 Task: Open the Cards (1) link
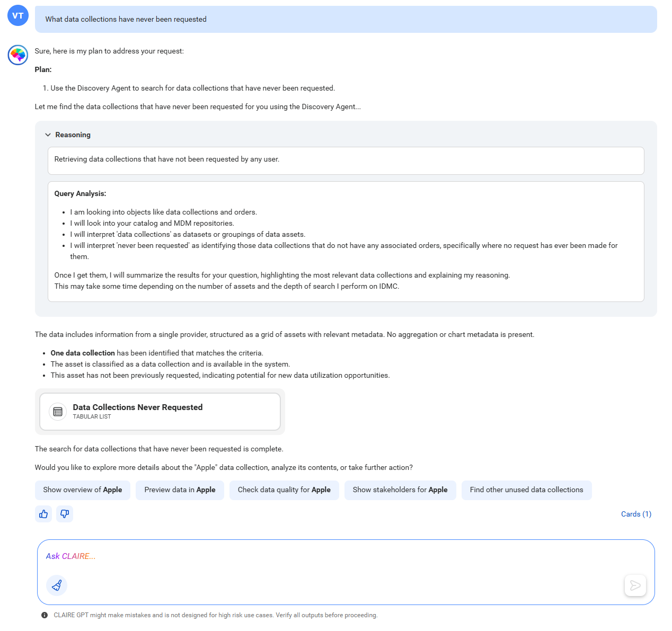636,514
